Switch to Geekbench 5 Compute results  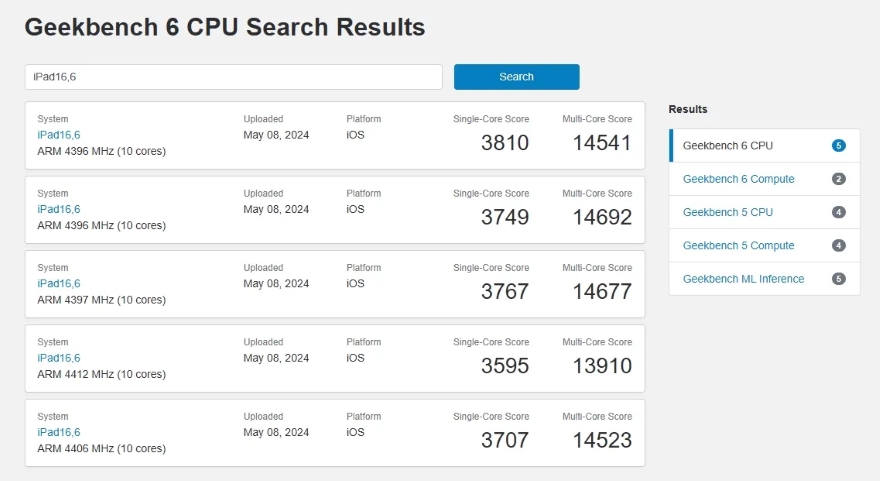(x=738, y=245)
